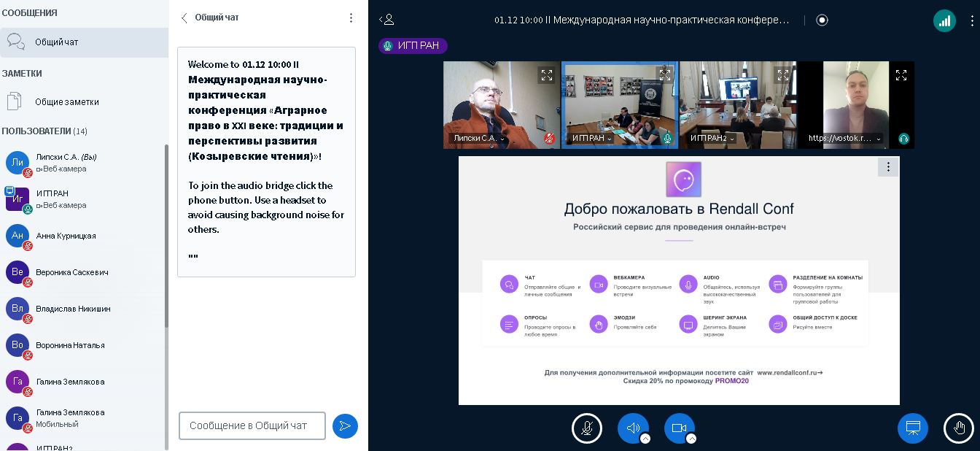Click the Липски С.А. user avatar
This screenshot has height=451, width=980.
coord(17,163)
